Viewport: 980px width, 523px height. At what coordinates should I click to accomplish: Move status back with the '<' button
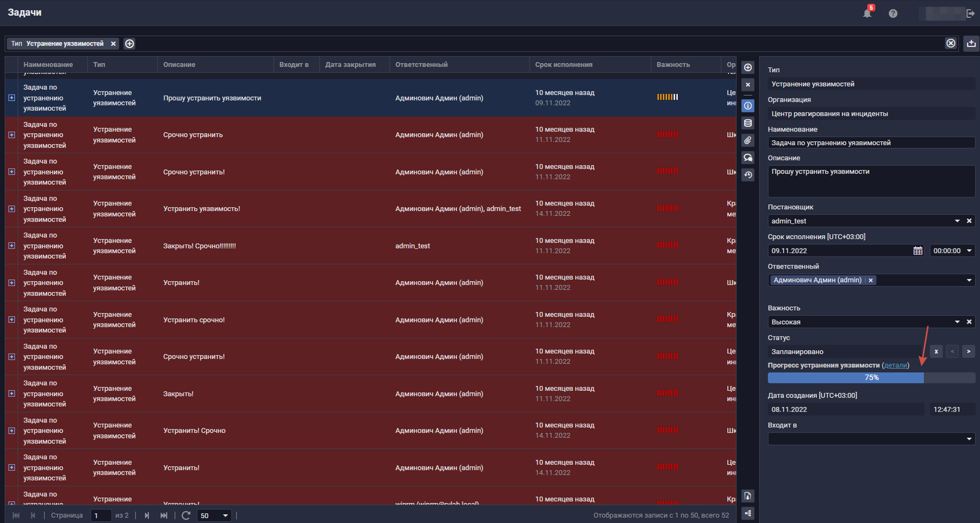click(x=952, y=352)
